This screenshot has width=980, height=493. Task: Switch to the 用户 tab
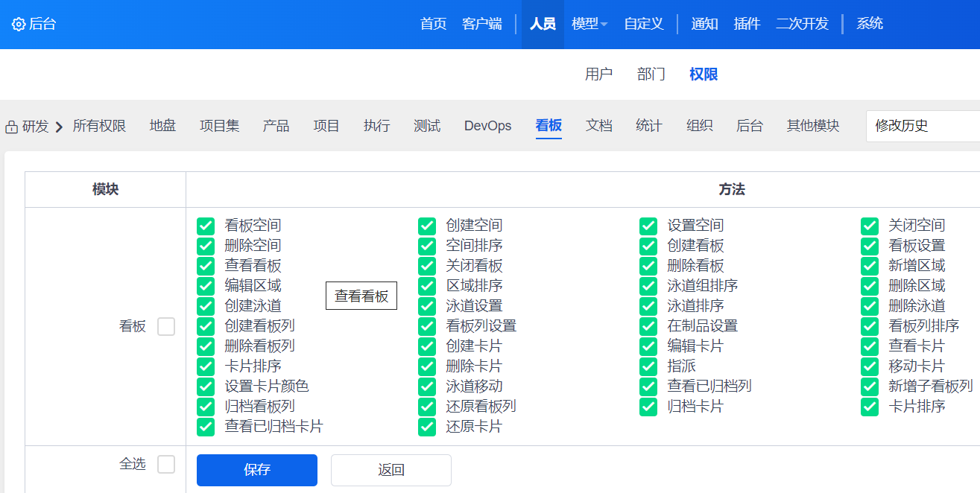click(598, 74)
